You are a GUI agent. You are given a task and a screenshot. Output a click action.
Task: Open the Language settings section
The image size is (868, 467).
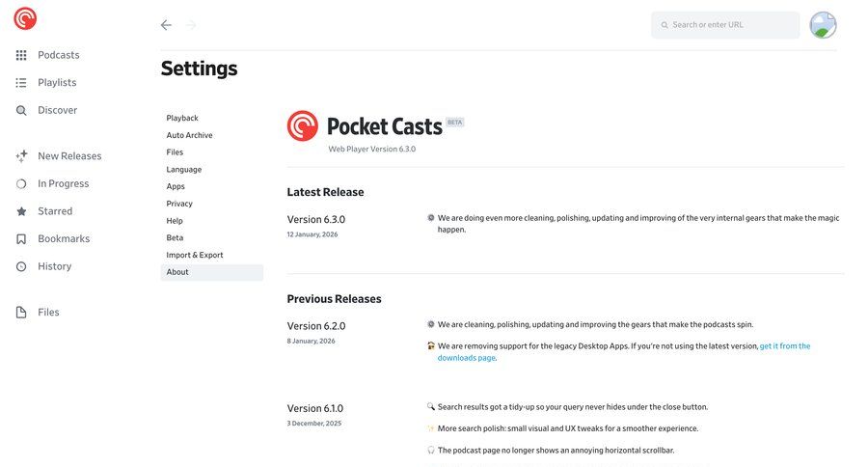pos(184,169)
